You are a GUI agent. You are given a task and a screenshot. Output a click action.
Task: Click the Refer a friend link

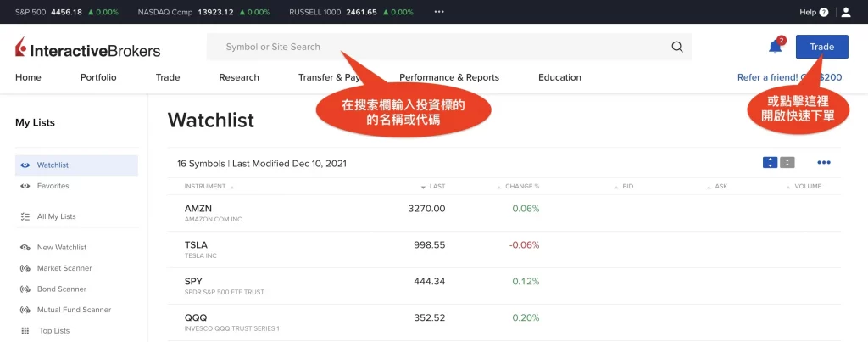[x=789, y=77]
